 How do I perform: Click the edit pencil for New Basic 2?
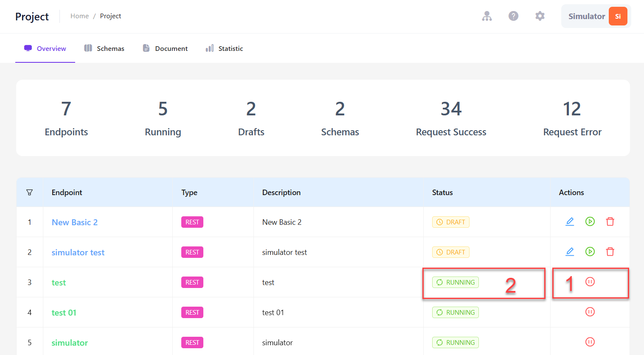pos(570,221)
